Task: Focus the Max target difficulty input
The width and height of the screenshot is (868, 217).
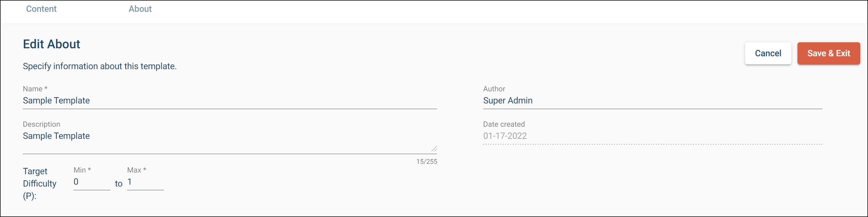Action: click(145, 182)
